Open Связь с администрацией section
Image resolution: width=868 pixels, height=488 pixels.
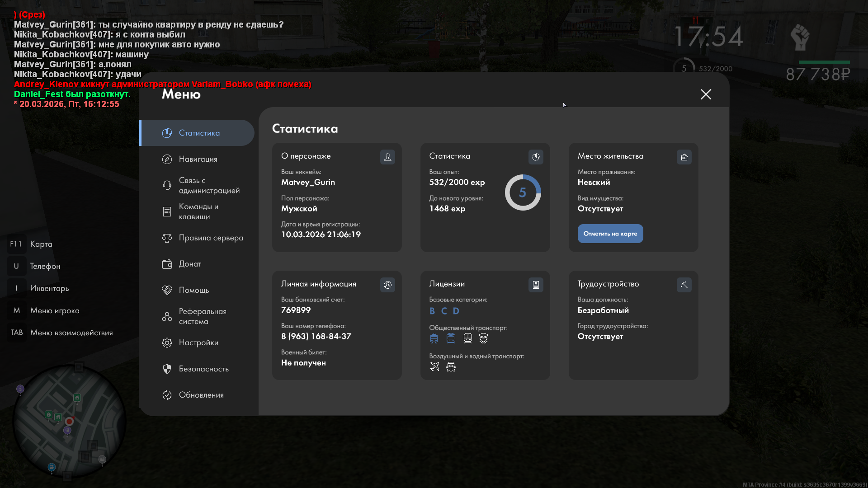coord(209,185)
